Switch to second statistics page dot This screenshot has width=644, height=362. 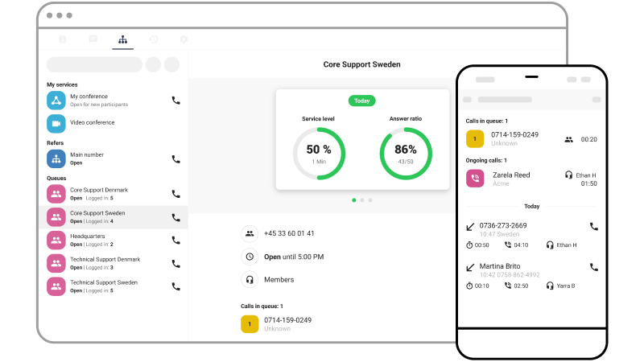click(362, 200)
